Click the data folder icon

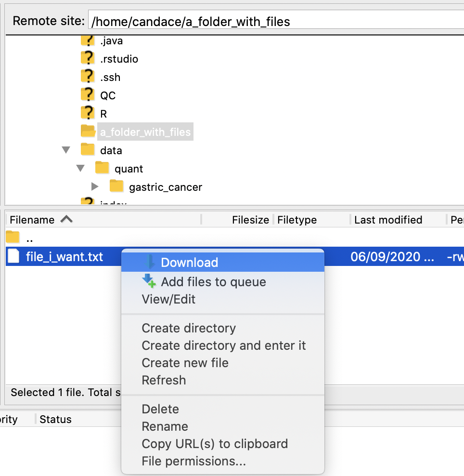point(88,150)
